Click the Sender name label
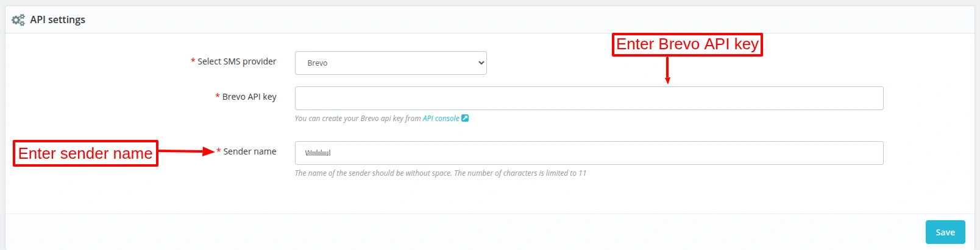The image size is (980, 250). coord(250,151)
